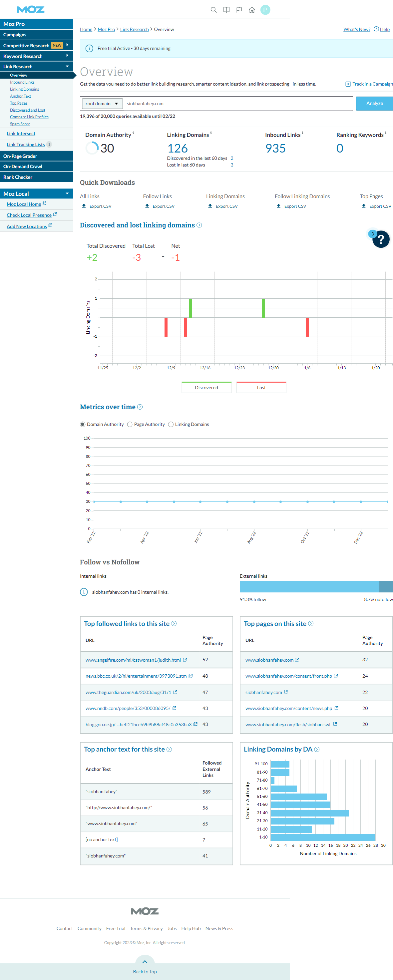Click the follow segment of external links bar

click(x=309, y=586)
